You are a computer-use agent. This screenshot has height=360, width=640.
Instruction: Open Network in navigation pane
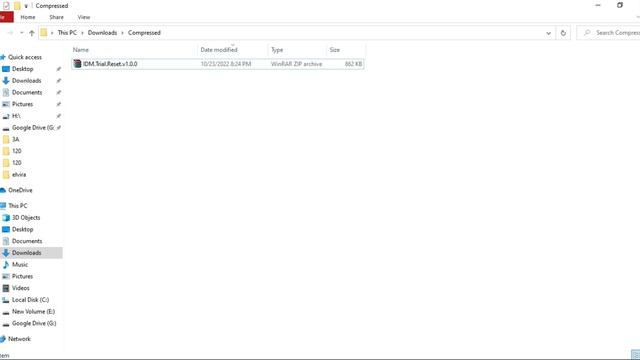pos(19,339)
